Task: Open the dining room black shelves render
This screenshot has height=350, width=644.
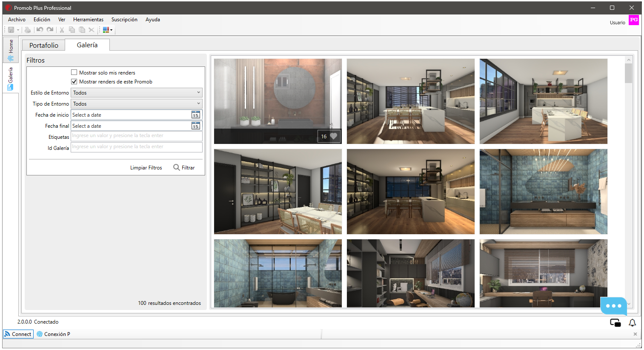Action: point(278,191)
